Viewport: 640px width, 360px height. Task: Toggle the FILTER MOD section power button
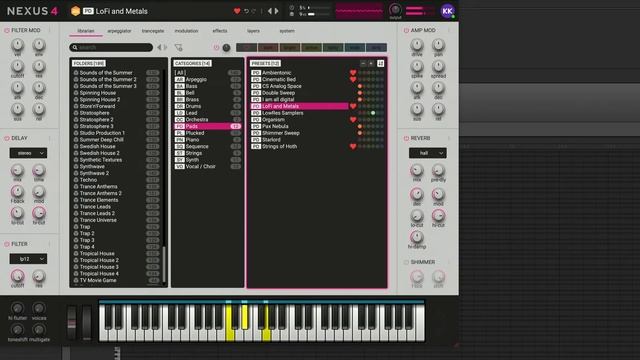point(7,30)
